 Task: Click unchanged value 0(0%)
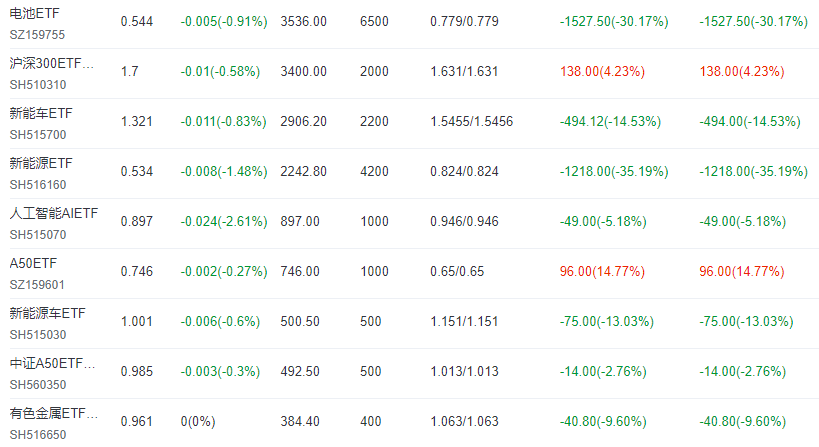(198, 421)
